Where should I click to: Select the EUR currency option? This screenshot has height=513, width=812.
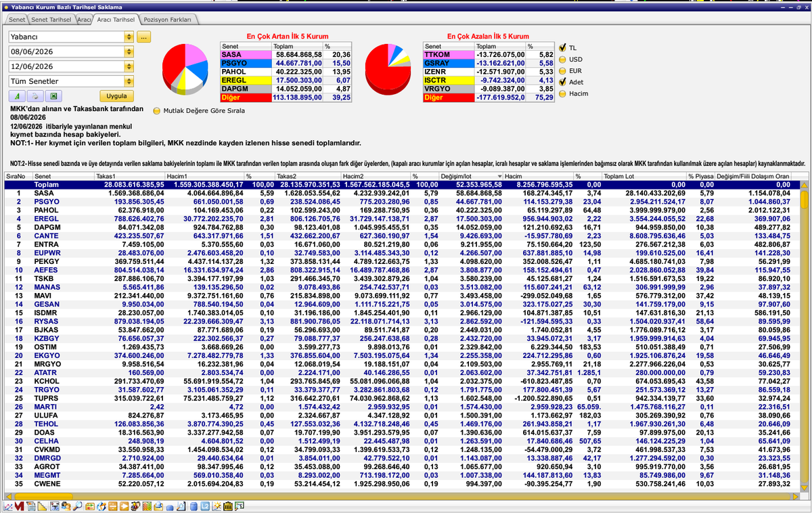562,70
